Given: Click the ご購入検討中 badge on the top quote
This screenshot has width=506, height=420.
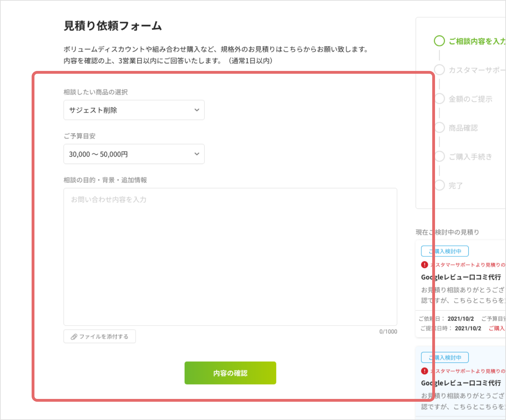Looking at the screenshot, I should point(445,251).
